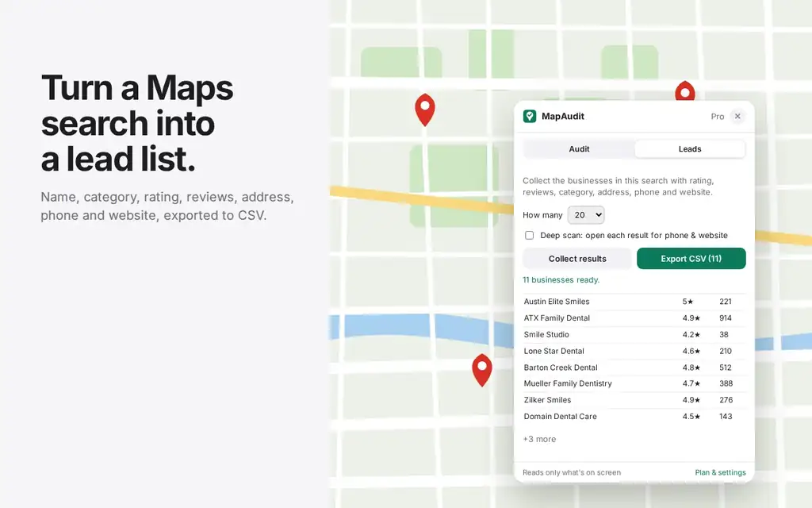Viewport: 812px width, 508px height.
Task: Select the Austin Elite Smiles row
Action: click(x=634, y=302)
